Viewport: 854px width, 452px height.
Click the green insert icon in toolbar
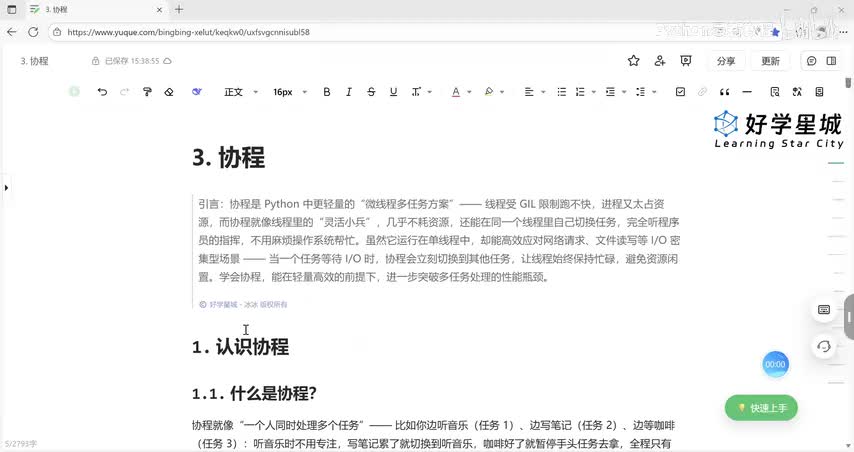[75, 91]
